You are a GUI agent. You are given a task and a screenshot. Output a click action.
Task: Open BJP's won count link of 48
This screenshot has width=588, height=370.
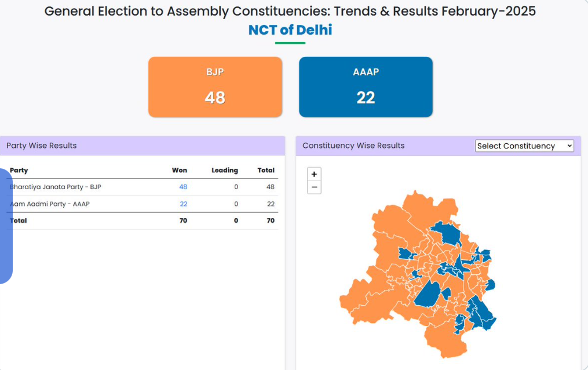(x=183, y=187)
